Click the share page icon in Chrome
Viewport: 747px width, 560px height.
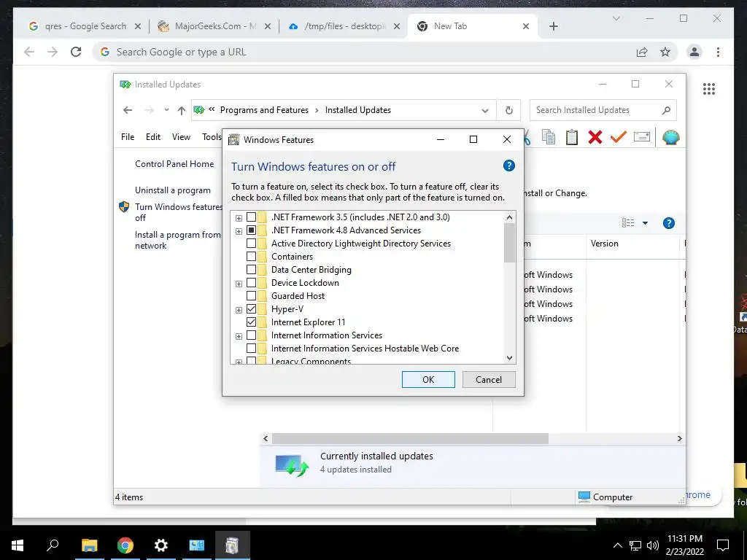point(642,52)
